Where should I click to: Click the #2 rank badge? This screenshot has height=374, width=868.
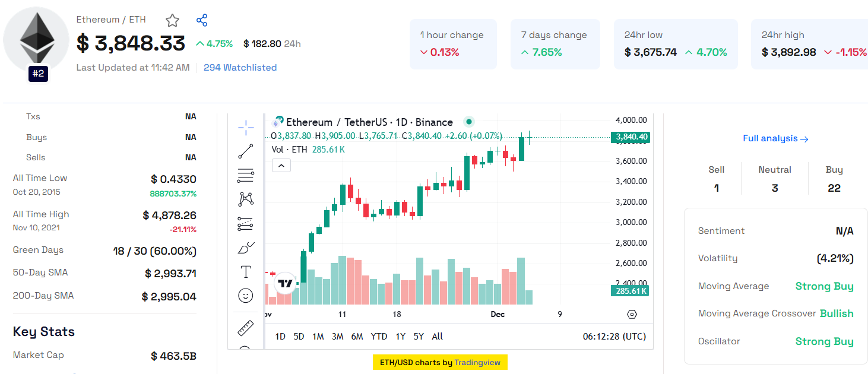tap(38, 74)
